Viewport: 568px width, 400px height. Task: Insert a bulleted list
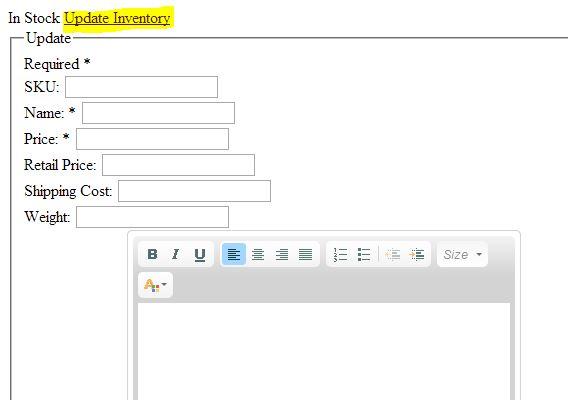(364, 254)
